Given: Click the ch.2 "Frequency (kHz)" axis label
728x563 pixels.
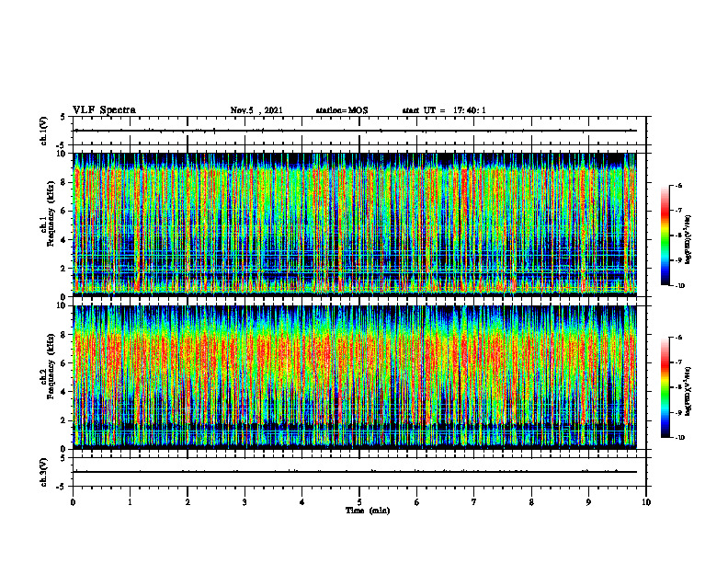Looking at the screenshot, I should [x=51, y=365].
